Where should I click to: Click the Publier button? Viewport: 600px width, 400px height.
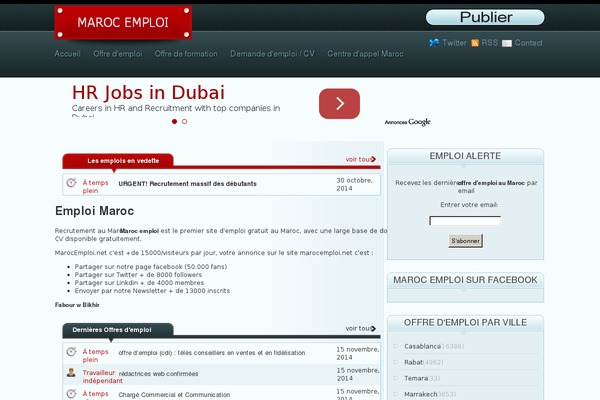point(485,17)
